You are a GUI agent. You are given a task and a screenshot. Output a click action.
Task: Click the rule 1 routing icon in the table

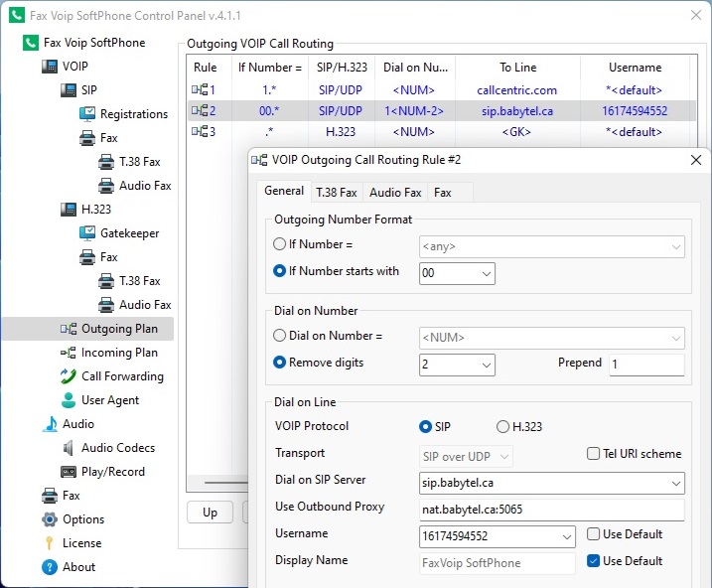[200, 89]
